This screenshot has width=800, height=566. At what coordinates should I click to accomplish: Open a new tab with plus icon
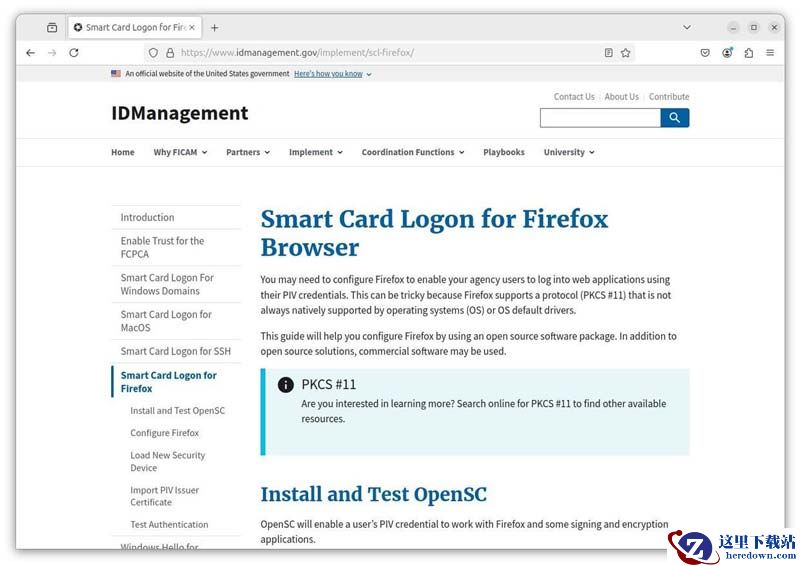[215, 28]
